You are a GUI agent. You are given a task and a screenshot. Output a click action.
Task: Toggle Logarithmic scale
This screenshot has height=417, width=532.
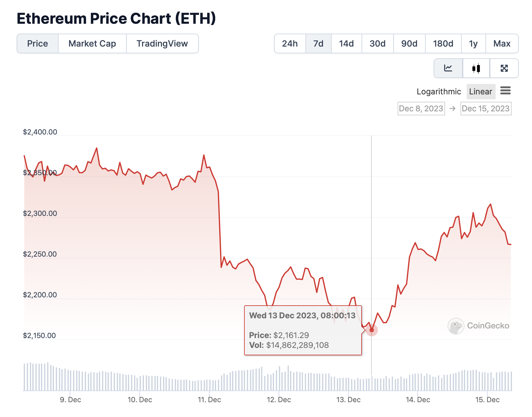coord(439,92)
